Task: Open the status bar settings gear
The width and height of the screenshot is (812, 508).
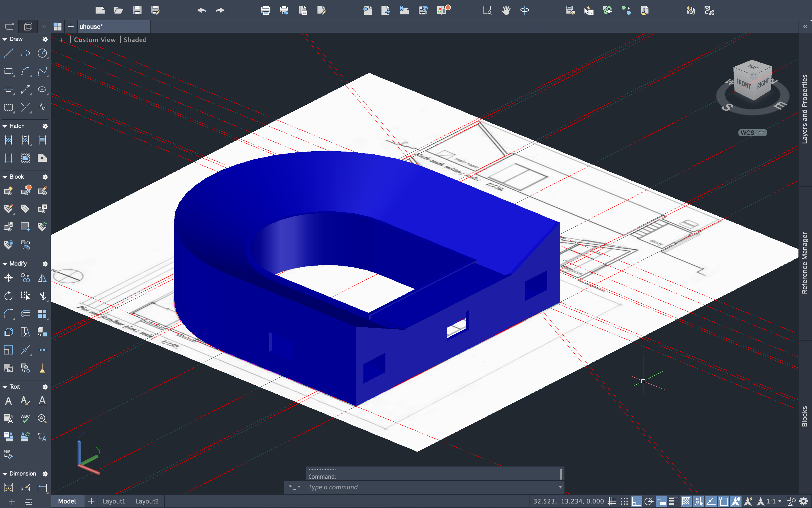Action: pos(804,501)
